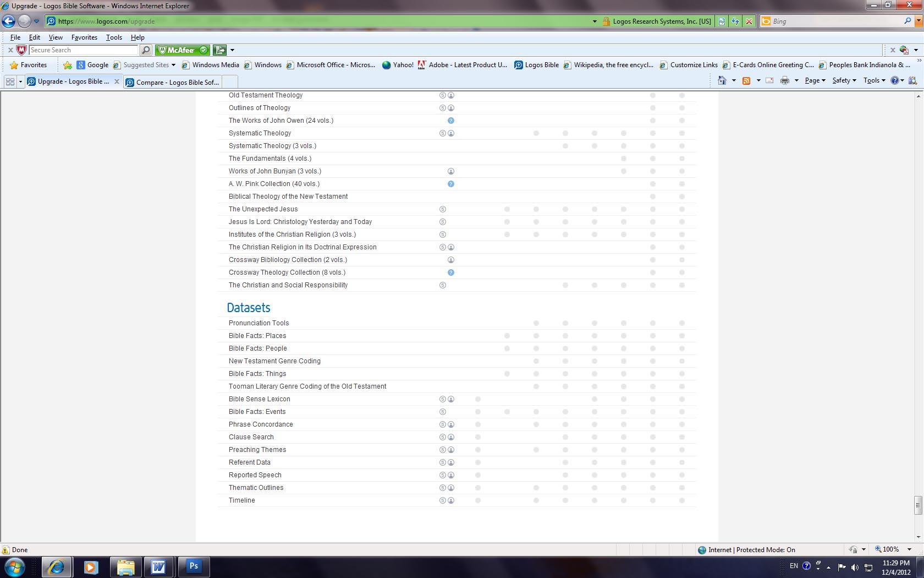Viewport: 924px width, 578px height.
Task: Click the McAfee secure search magnifier button
Action: (x=146, y=50)
